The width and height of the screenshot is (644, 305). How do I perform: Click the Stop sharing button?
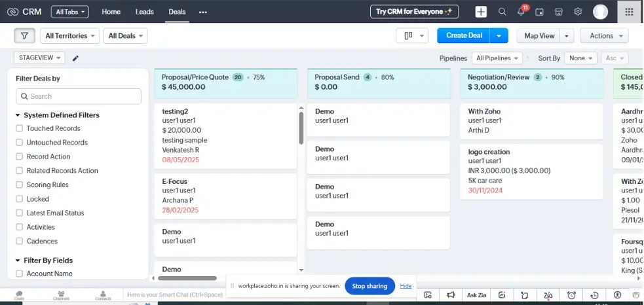369,286
